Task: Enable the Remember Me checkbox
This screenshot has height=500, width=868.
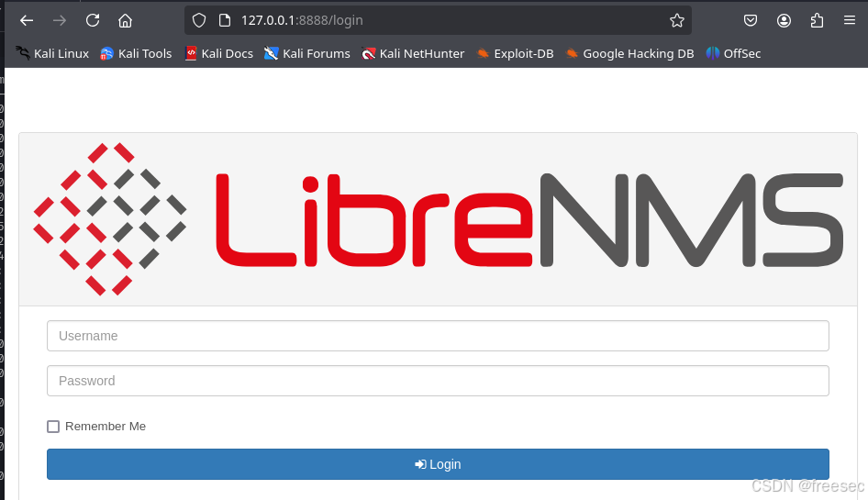Action: click(x=53, y=427)
